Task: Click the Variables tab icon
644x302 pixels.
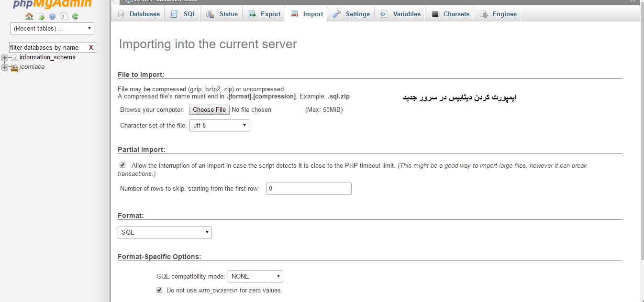Action: 384,14
